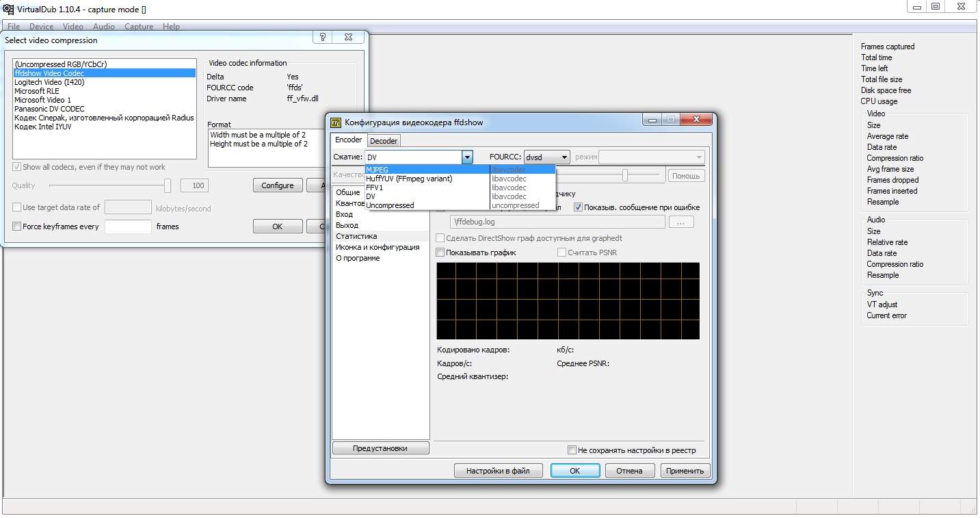Open the Capture menu
Screen dimensions: 980x518
click(x=139, y=27)
